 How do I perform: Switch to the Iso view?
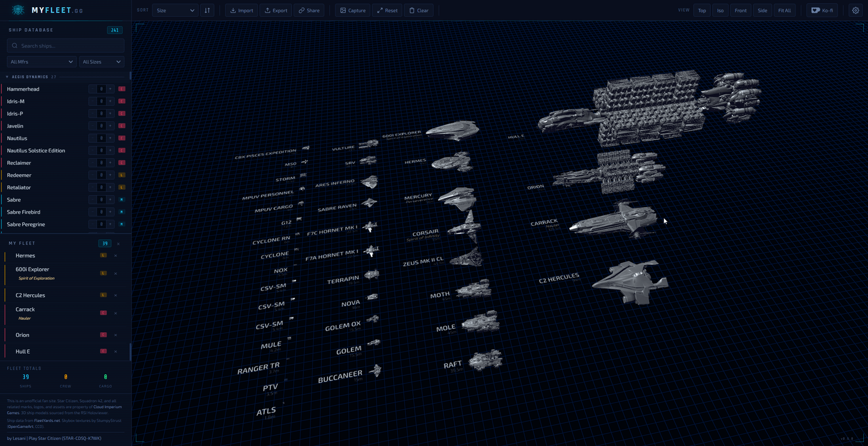(x=720, y=10)
